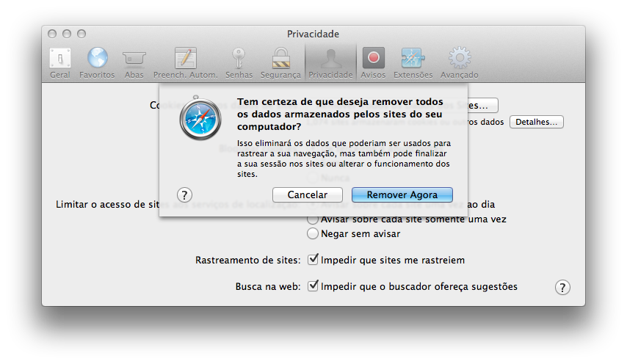
Task: Click the help button in the dialog
Action: click(x=185, y=194)
